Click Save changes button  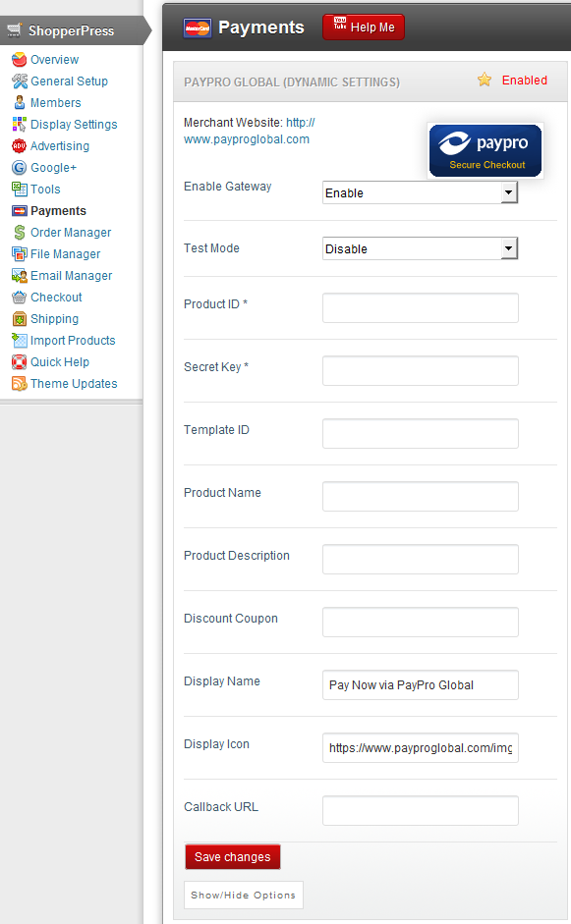point(232,857)
